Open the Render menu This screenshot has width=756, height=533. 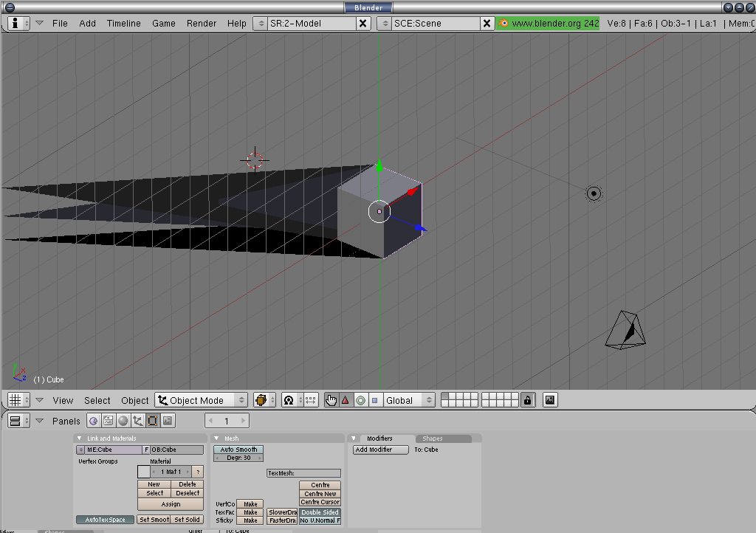(202, 23)
